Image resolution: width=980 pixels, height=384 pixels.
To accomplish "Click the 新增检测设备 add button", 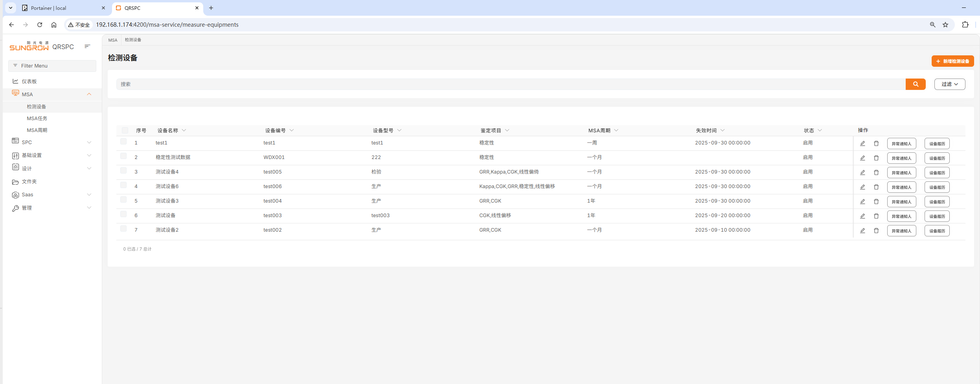I will pyautogui.click(x=952, y=61).
